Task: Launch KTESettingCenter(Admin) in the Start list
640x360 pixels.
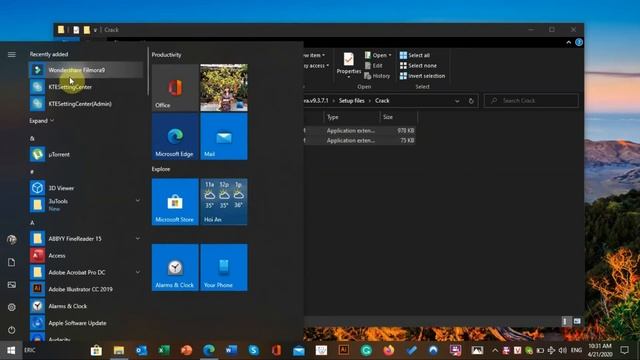Action: click(x=86, y=104)
